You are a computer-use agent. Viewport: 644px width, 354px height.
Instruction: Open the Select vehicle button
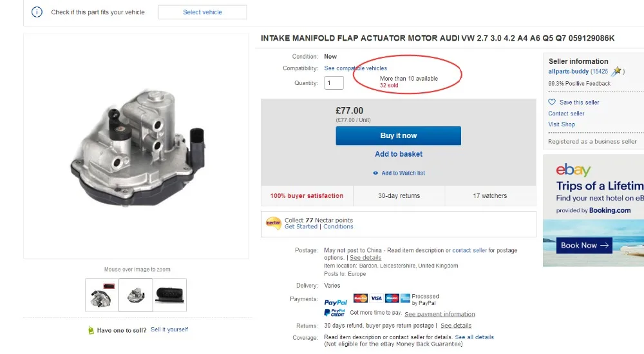tap(202, 12)
